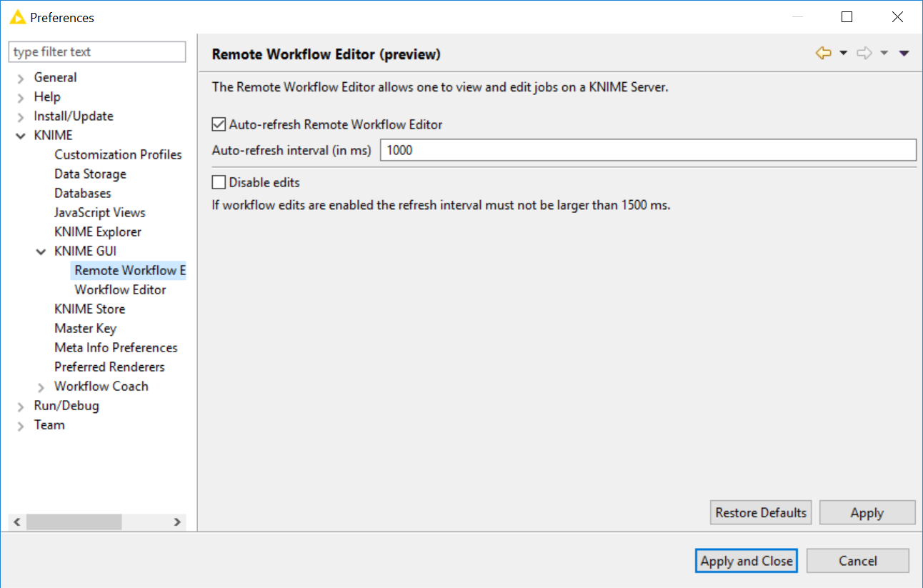
Task: Enable the Disable edits checkbox
Action: 219,182
